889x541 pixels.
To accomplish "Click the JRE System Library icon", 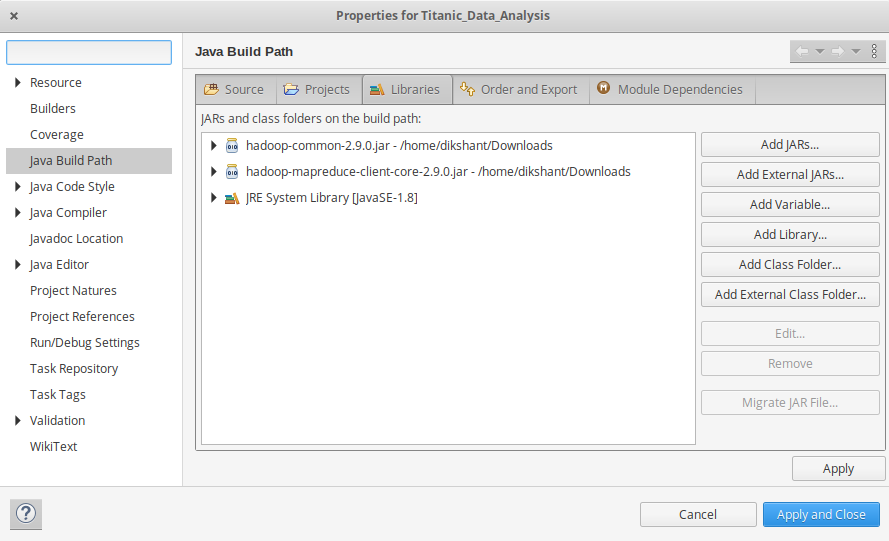I will point(232,198).
